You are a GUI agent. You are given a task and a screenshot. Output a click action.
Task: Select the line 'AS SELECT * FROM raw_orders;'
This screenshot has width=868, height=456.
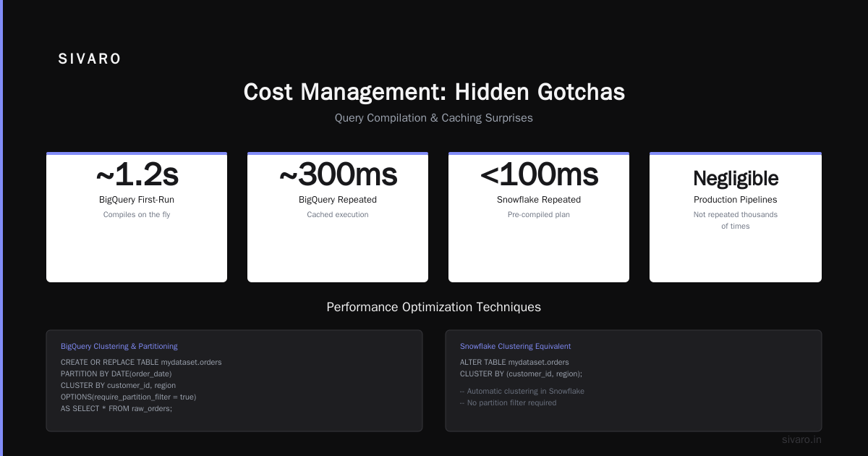click(116, 408)
